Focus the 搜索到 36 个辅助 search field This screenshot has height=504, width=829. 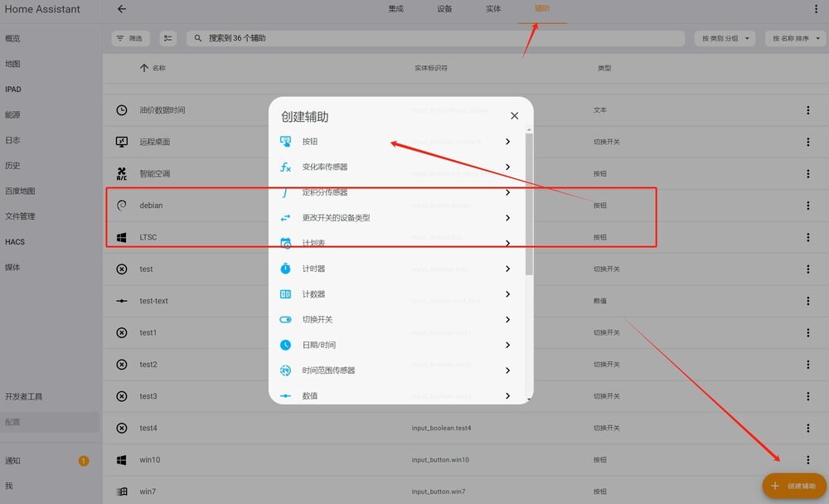pos(436,38)
